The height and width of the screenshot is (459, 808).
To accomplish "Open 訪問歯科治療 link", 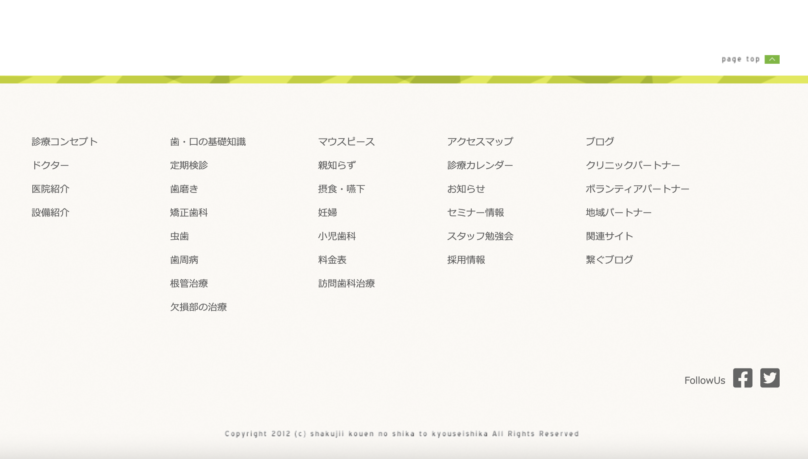I will tap(346, 284).
